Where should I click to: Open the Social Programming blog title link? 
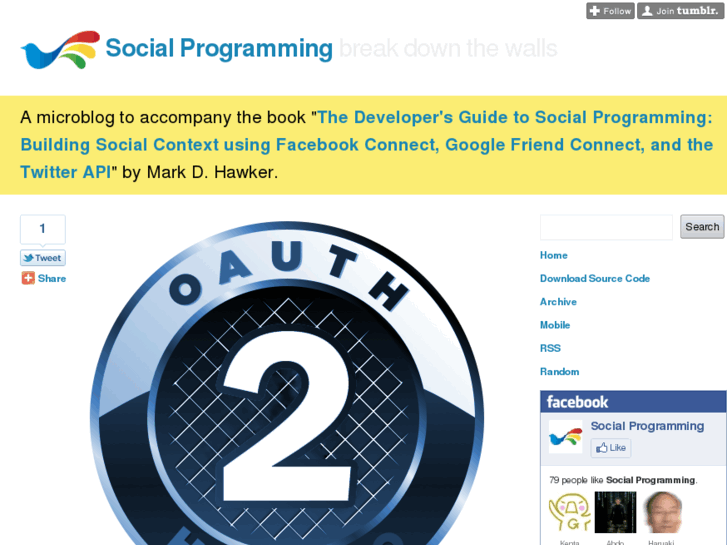[x=219, y=49]
